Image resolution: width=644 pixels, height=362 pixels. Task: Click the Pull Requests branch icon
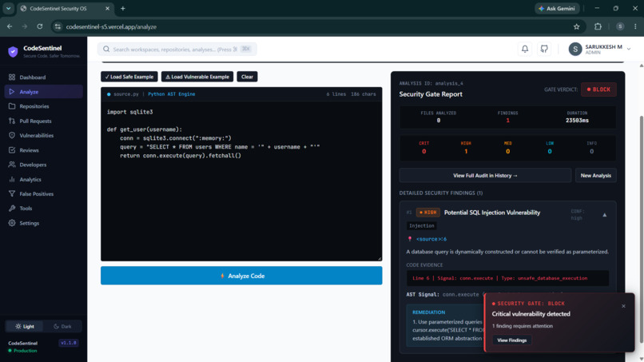(12, 121)
